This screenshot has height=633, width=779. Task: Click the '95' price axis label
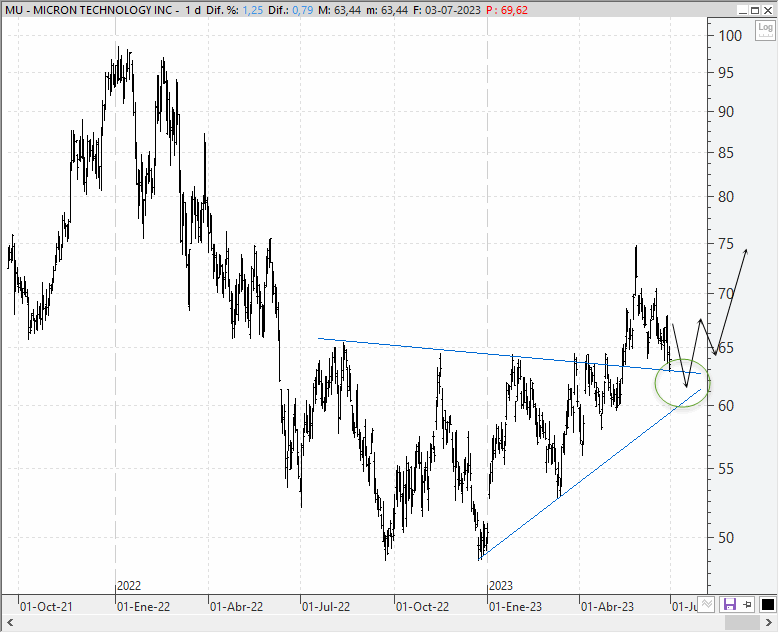pyautogui.click(x=726, y=73)
